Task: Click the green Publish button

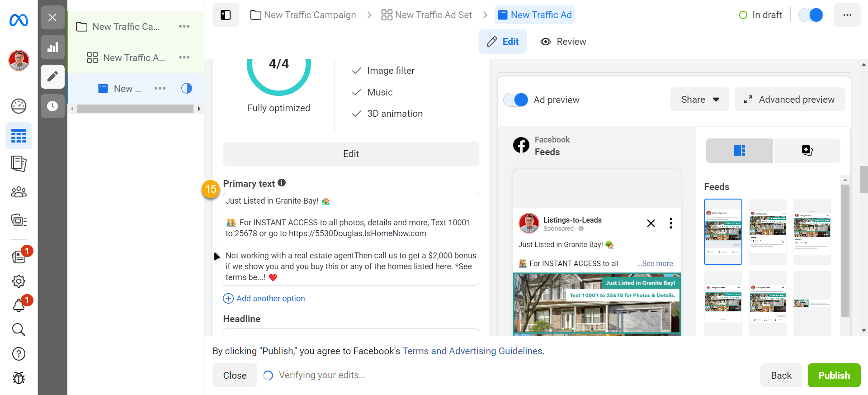Action: pos(834,375)
